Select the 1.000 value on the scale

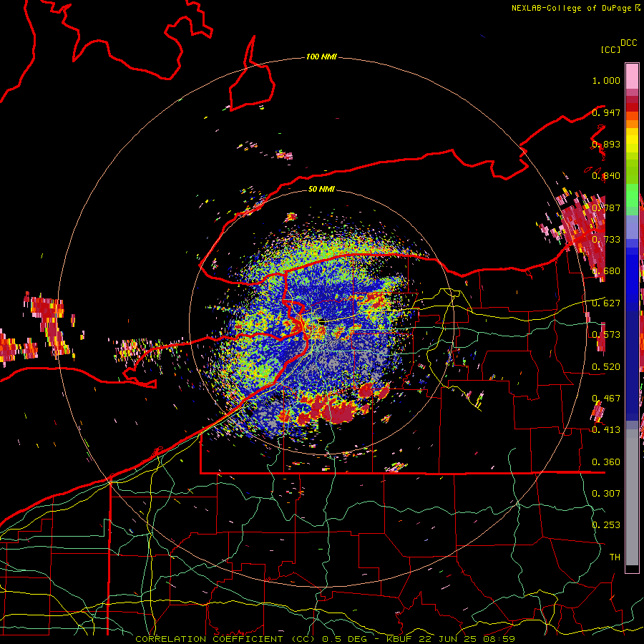point(606,80)
